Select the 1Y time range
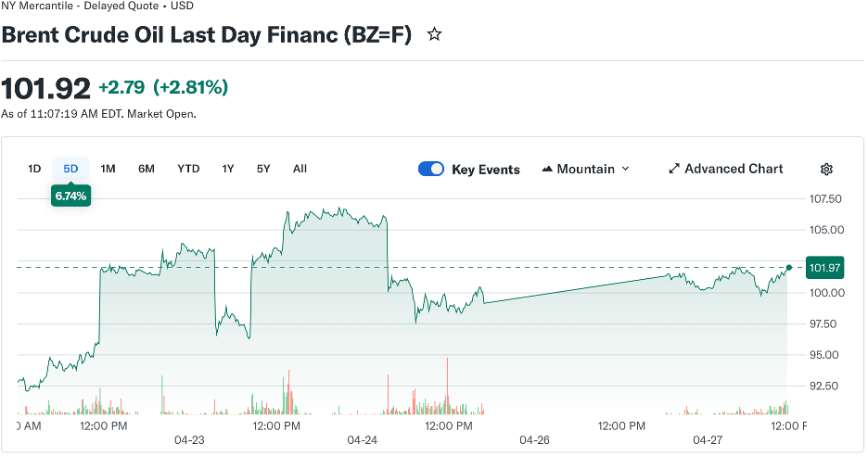Viewport: 868px width, 456px height. click(x=228, y=169)
